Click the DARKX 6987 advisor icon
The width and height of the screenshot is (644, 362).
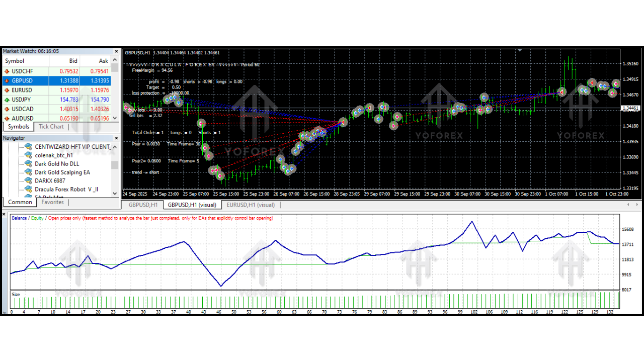[x=28, y=180]
